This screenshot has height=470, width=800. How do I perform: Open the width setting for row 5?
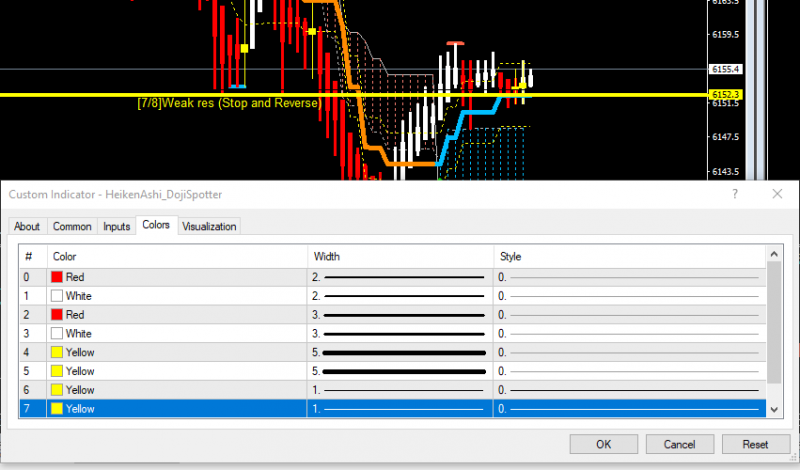pos(400,371)
